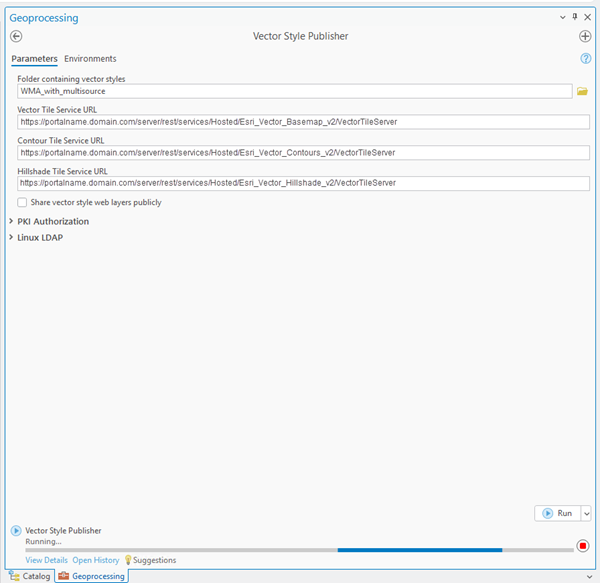Image resolution: width=600 pixels, height=583 pixels.
Task: Click the Contour Tile Service URL label
Action: [60, 140]
